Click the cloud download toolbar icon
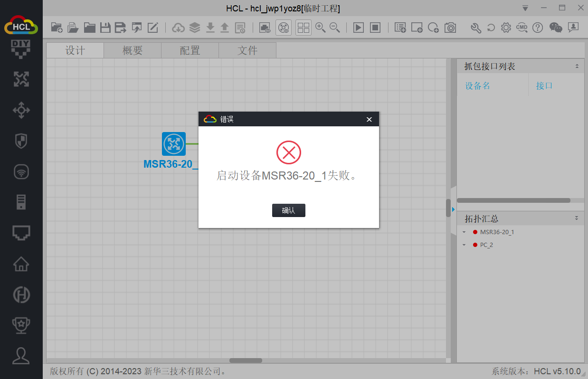This screenshot has width=588, height=379. point(179,28)
